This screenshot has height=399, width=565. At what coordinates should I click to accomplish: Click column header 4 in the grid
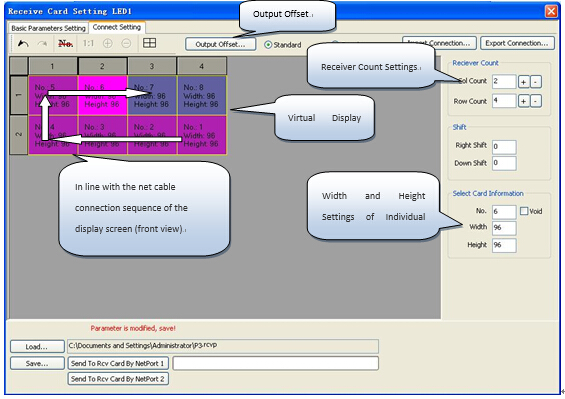pos(202,66)
